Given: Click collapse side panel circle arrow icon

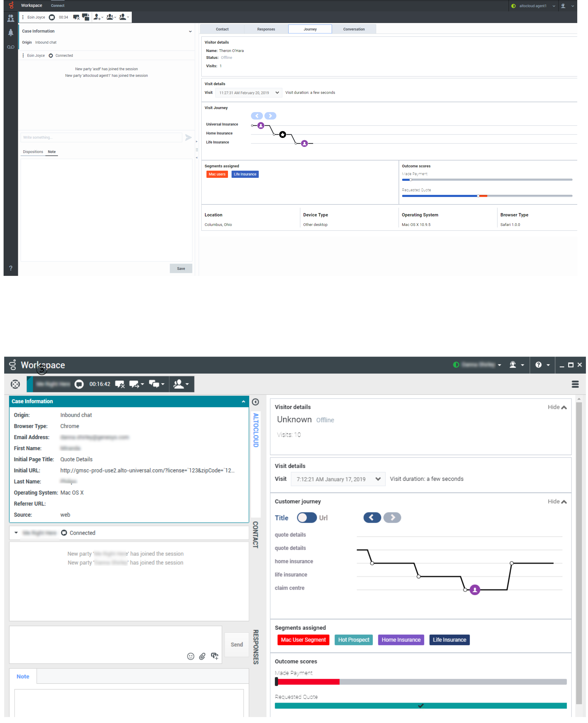Looking at the screenshot, I should (x=255, y=402).
